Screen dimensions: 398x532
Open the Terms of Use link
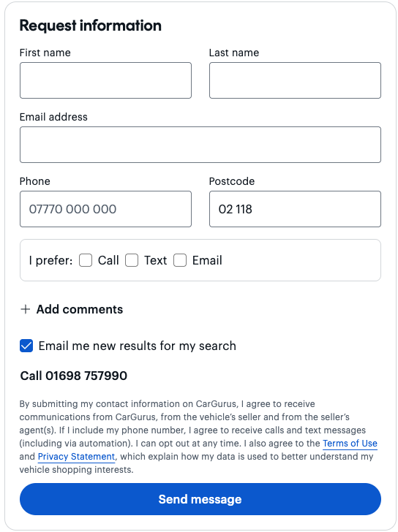[350, 444]
